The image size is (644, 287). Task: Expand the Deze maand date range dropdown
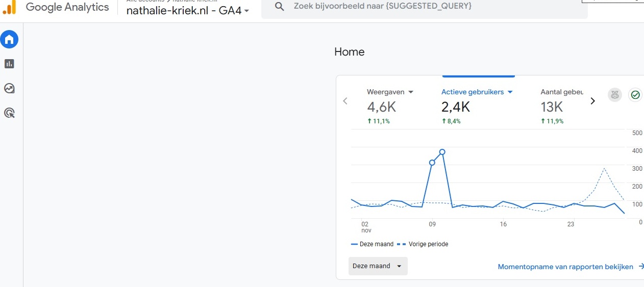tap(378, 266)
